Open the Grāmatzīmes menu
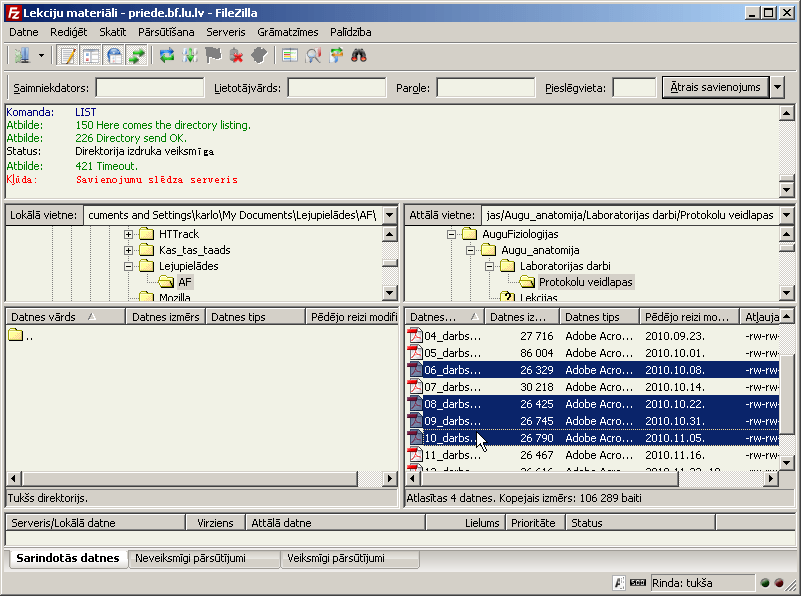 (x=288, y=32)
